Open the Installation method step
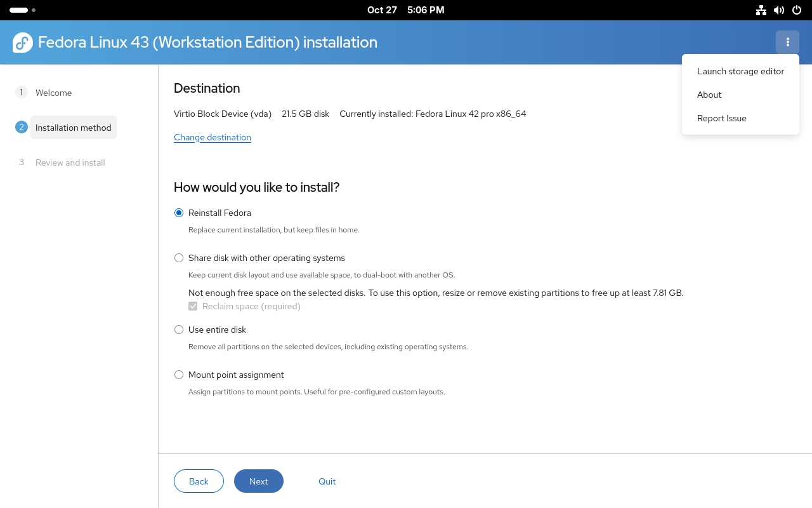Image resolution: width=812 pixels, height=508 pixels. tap(73, 127)
